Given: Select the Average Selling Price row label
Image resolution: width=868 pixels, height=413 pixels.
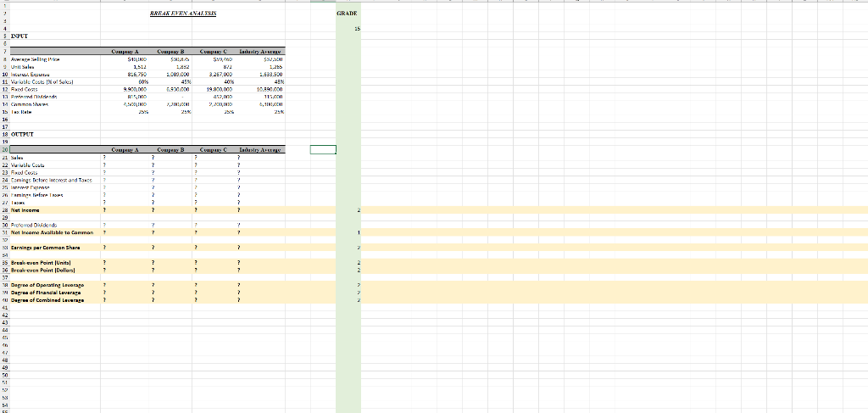Looking at the screenshot, I should coord(35,59).
